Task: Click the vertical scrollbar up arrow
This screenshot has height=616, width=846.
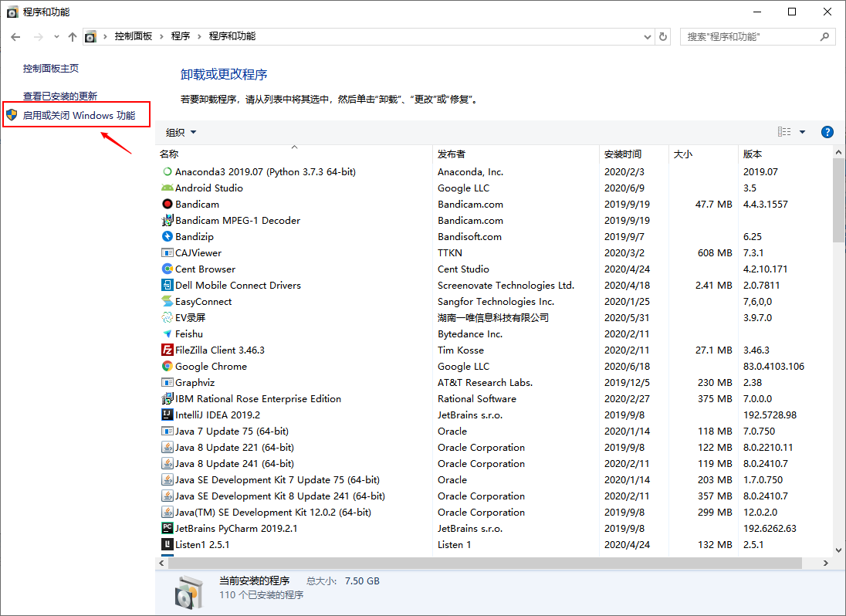Action: [x=838, y=152]
